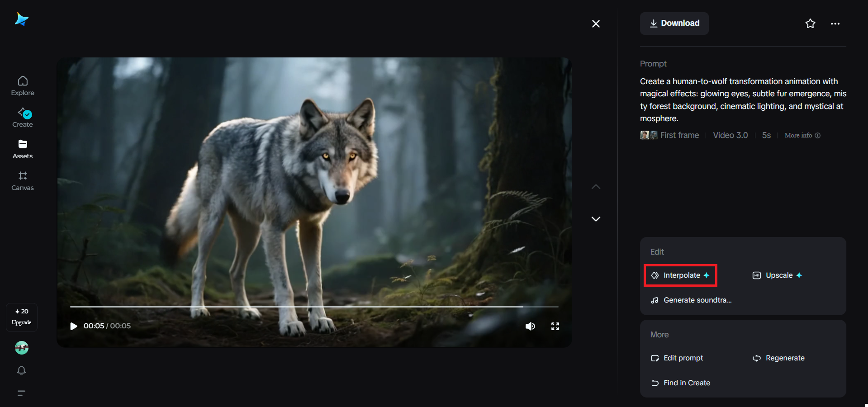Screen dimensions: 868x407
Task: Open the Assets library
Action: pos(23,149)
